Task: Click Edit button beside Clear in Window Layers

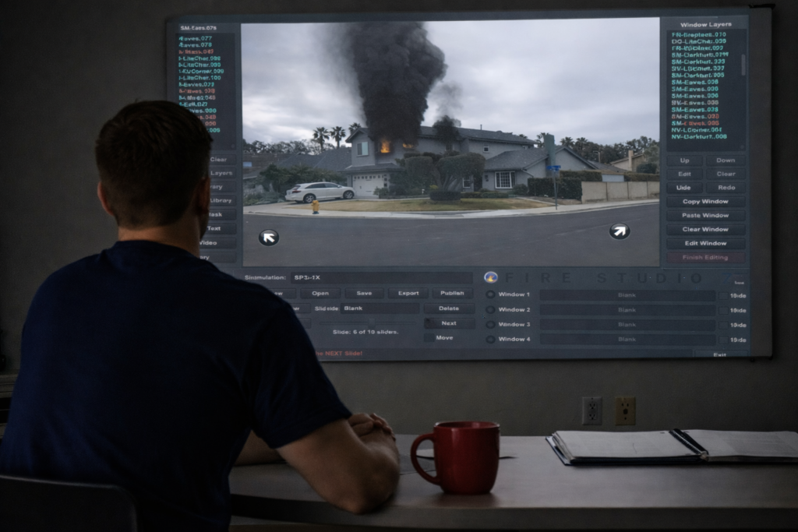Action: pyautogui.click(x=684, y=174)
